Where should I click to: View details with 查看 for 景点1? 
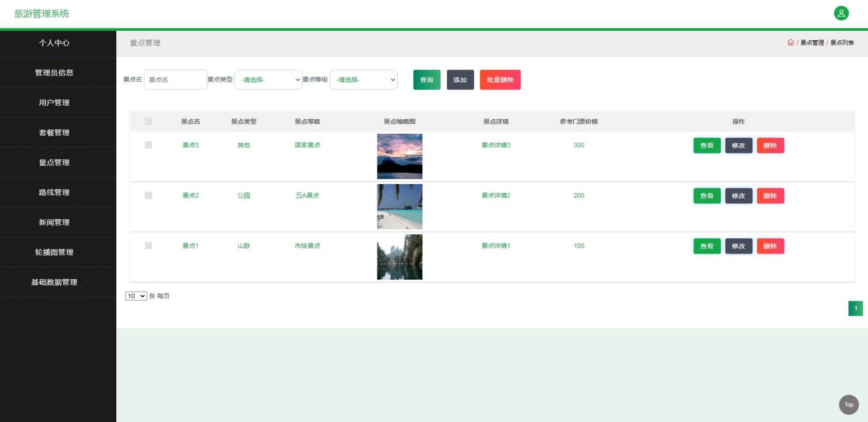point(707,246)
